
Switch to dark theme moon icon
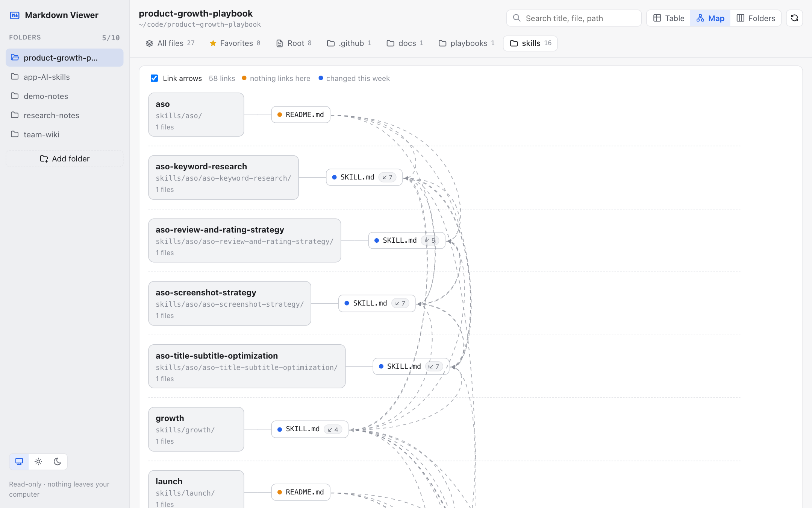point(58,461)
